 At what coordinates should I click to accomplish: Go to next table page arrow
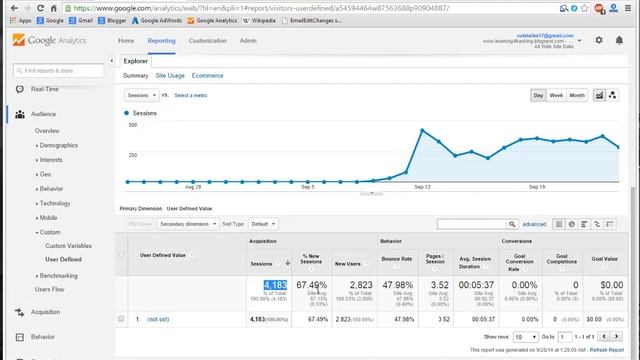[616, 337]
